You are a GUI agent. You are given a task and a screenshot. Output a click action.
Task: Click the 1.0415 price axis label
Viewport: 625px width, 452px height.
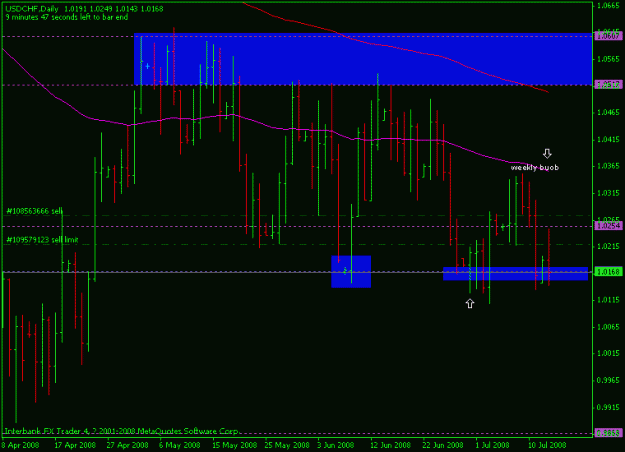tap(608, 140)
